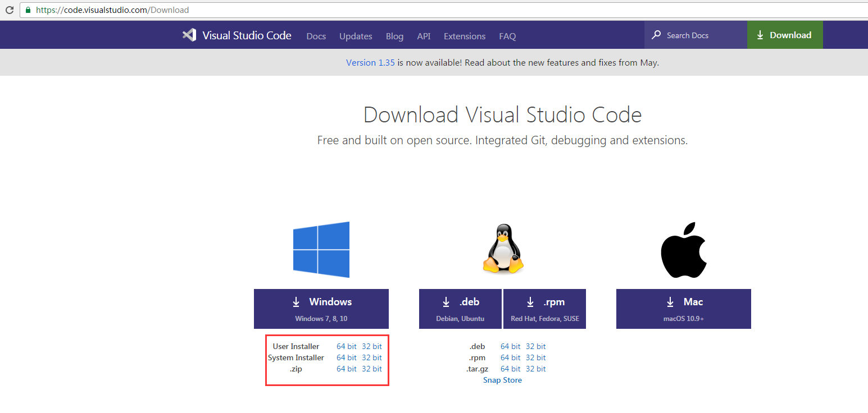Download Windows .zip 64 bit

click(347, 369)
